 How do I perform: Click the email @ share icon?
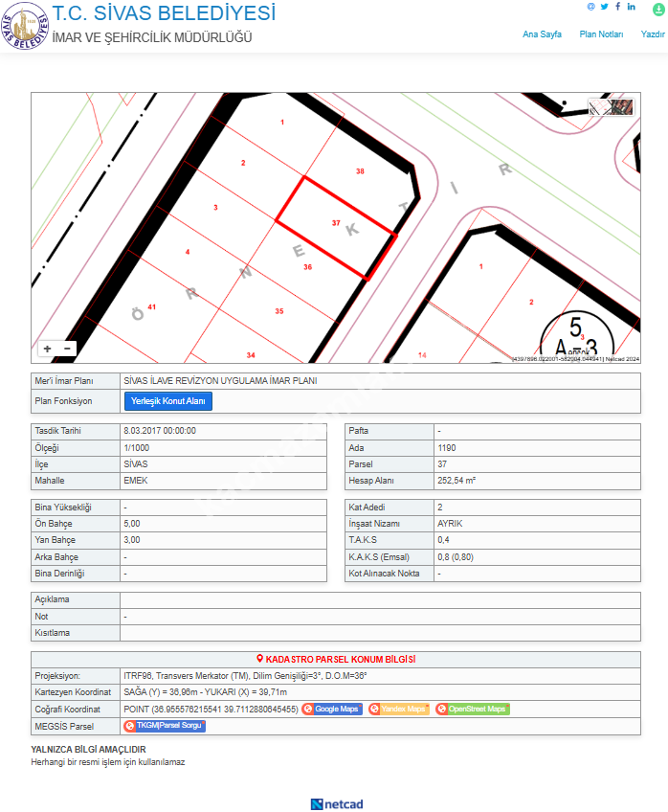pyautogui.click(x=591, y=7)
